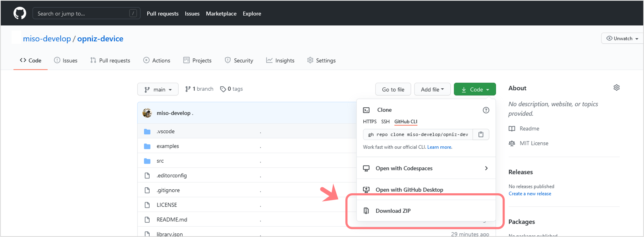This screenshot has height=237, width=644.
Task: Switch to the Security tab
Action: point(239,60)
